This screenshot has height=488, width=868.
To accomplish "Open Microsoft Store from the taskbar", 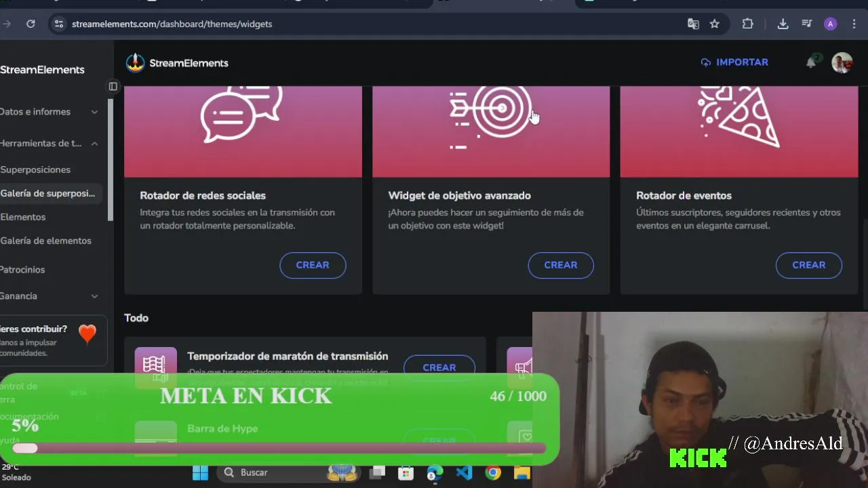I will 406,472.
